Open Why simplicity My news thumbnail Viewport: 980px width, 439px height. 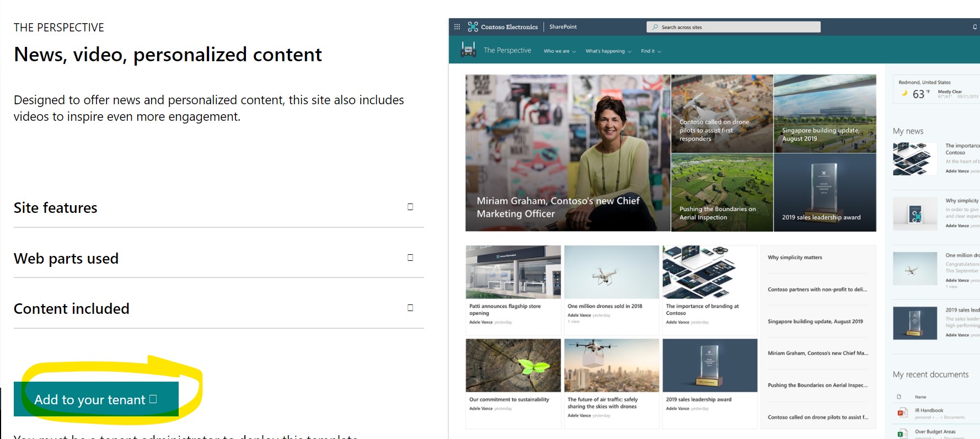click(x=915, y=213)
